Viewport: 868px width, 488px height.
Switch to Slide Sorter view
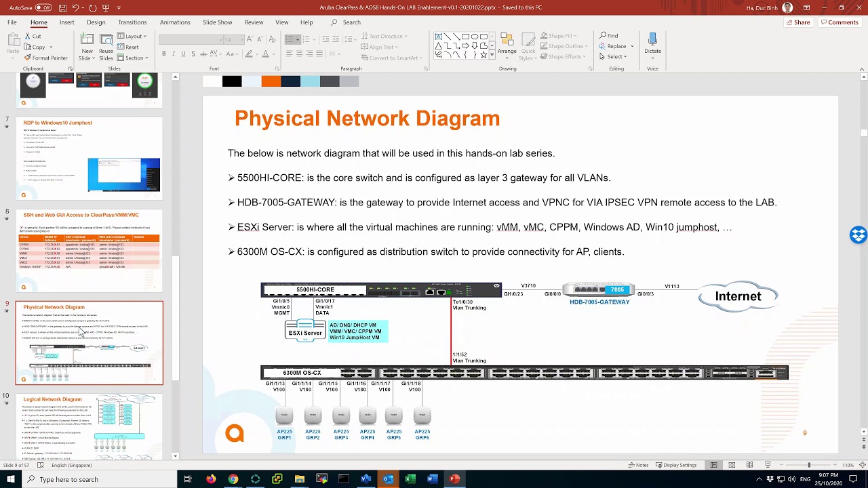click(x=732, y=465)
